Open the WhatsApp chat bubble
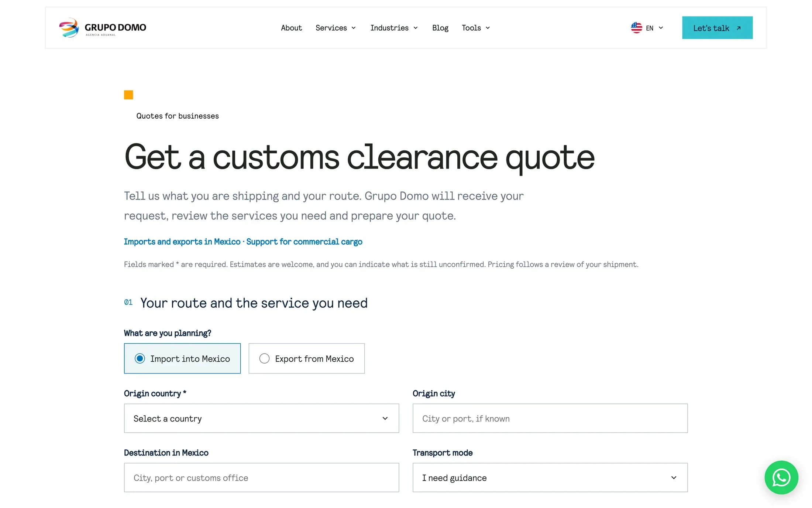The width and height of the screenshot is (812, 508). pyautogui.click(x=781, y=477)
